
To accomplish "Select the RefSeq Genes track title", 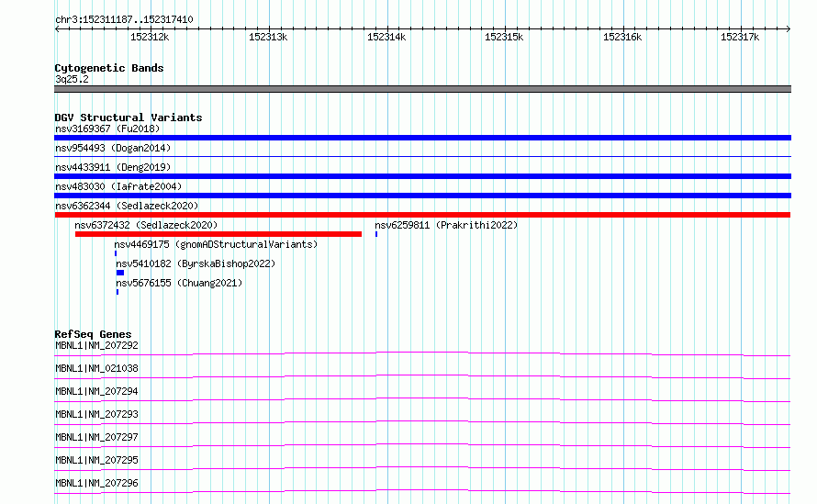I will point(94,334).
